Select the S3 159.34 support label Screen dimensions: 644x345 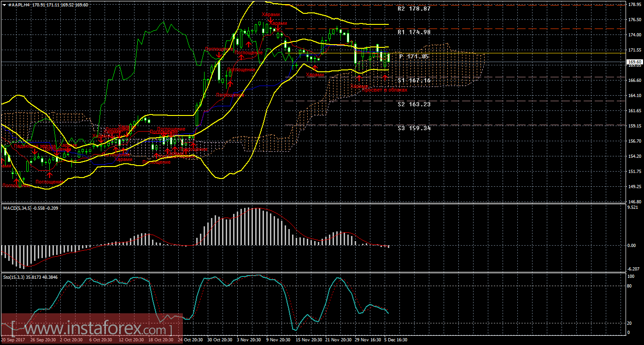[x=414, y=128]
